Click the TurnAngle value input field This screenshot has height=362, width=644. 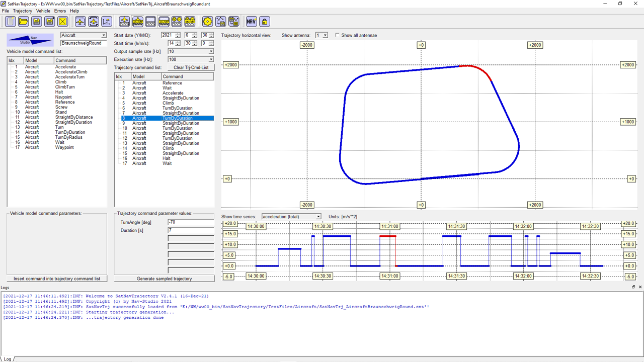pyautogui.click(x=191, y=222)
